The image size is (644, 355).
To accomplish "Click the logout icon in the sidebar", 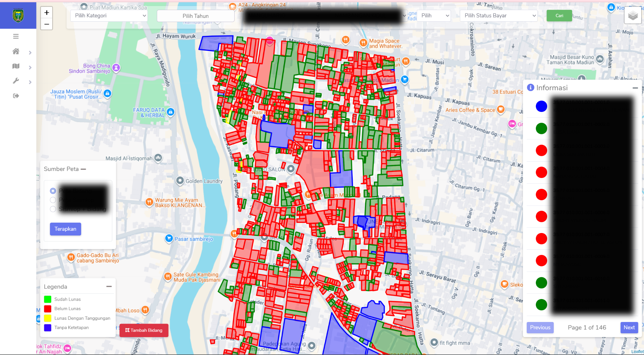I will (x=16, y=96).
